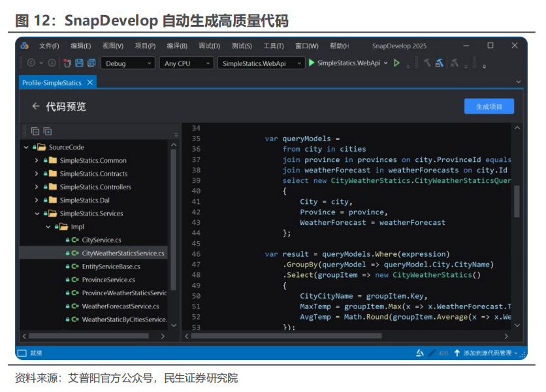
Task: Click the folder icon of SourceCode root
Action: click(x=42, y=147)
